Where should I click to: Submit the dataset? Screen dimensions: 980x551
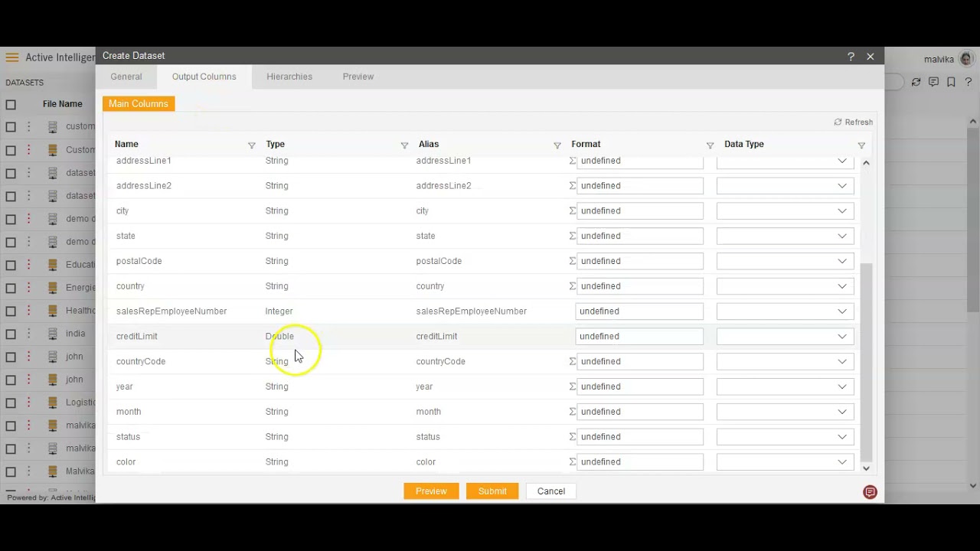click(x=492, y=491)
